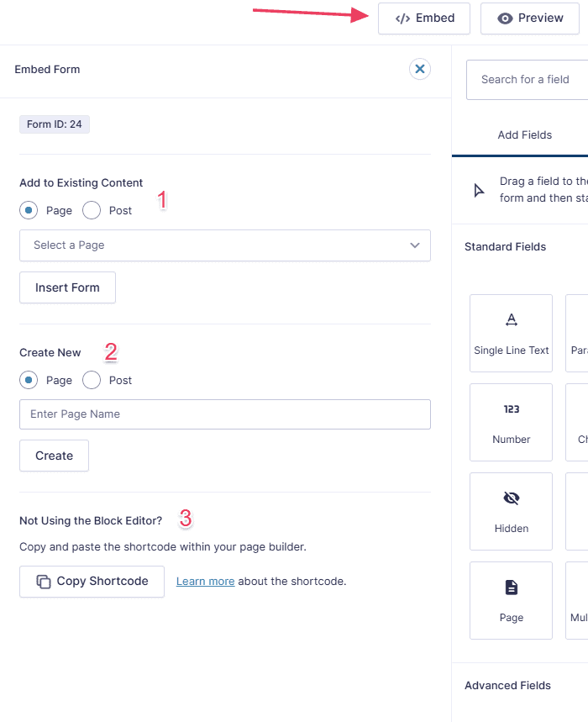The width and height of the screenshot is (588, 722).
Task: Open the Learn more shortcode link
Action: pyautogui.click(x=205, y=582)
